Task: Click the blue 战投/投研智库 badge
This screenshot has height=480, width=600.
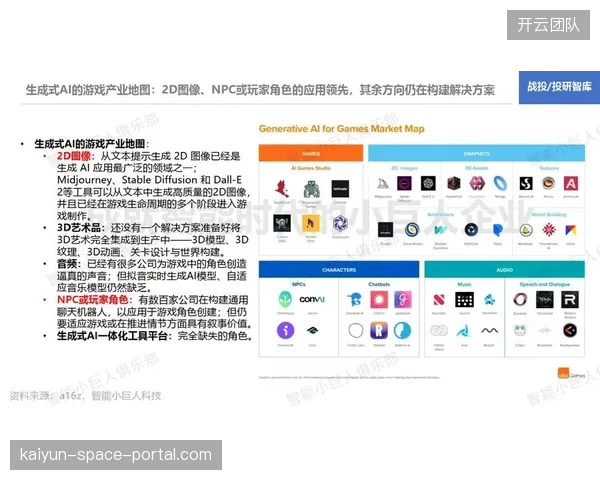Action: [559, 87]
